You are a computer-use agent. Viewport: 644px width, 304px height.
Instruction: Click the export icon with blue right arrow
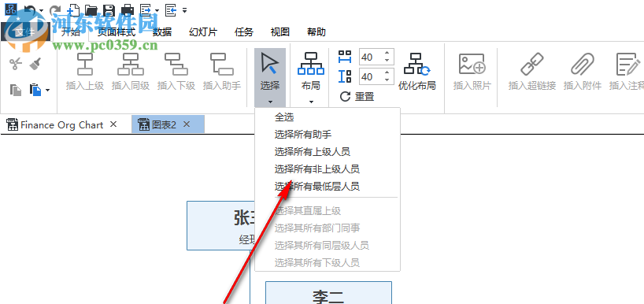[x=146, y=9]
